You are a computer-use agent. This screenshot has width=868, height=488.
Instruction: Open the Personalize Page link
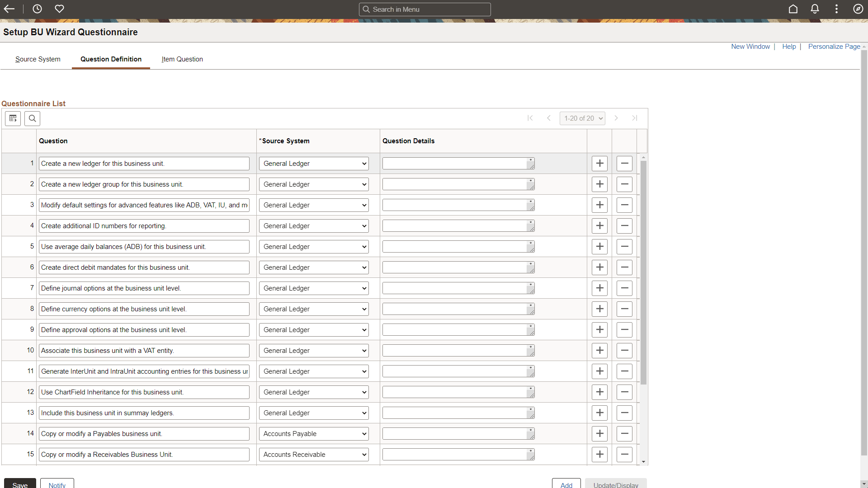(834, 47)
